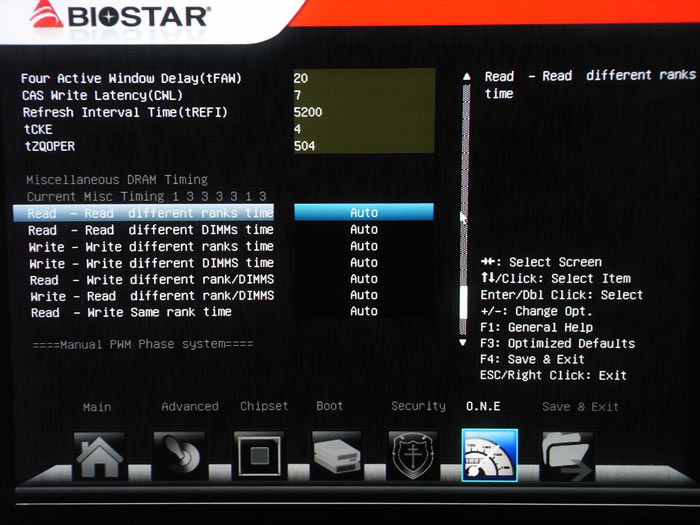This screenshot has width=700, height=525.
Task: Open Read-Read different ranks time Auto option
Action: 363,213
